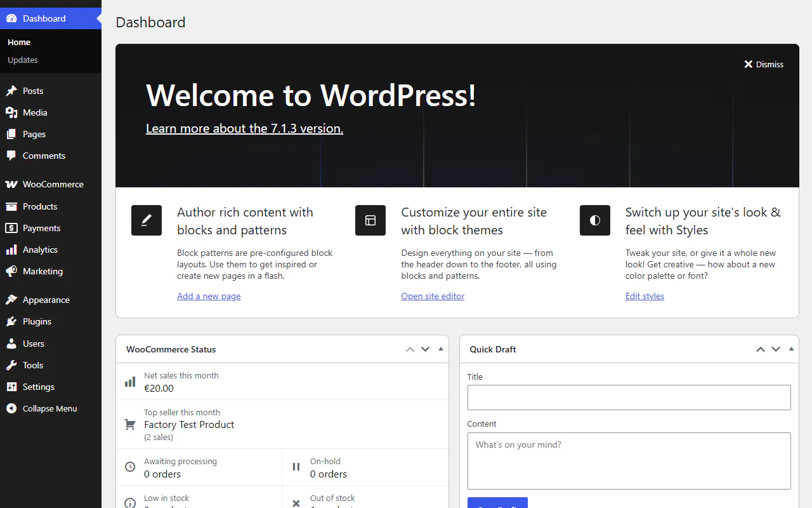The height and width of the screenshot is (508, 812).
Task: Open 'Learn more about the 7.1.3 version' link
Action: tap(244, 128)
